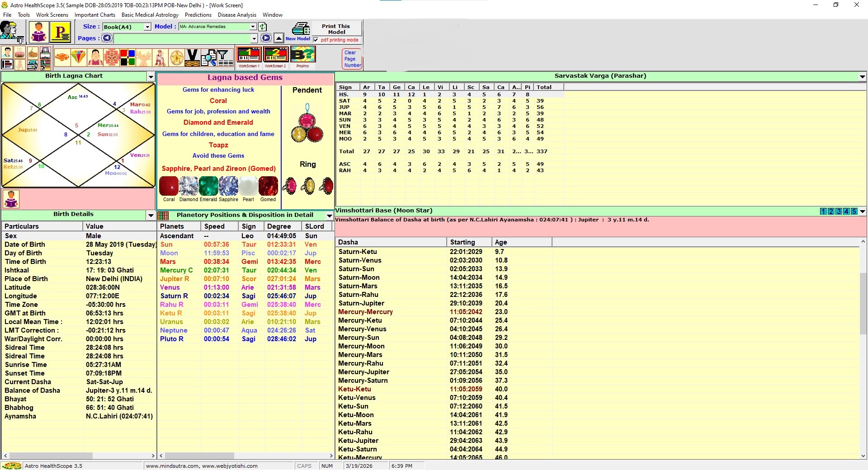The width and height of the screenshot is (868, 470).
Task: Open the Size dropdown showing Book(A4)
Action: (x=147, y=27)
